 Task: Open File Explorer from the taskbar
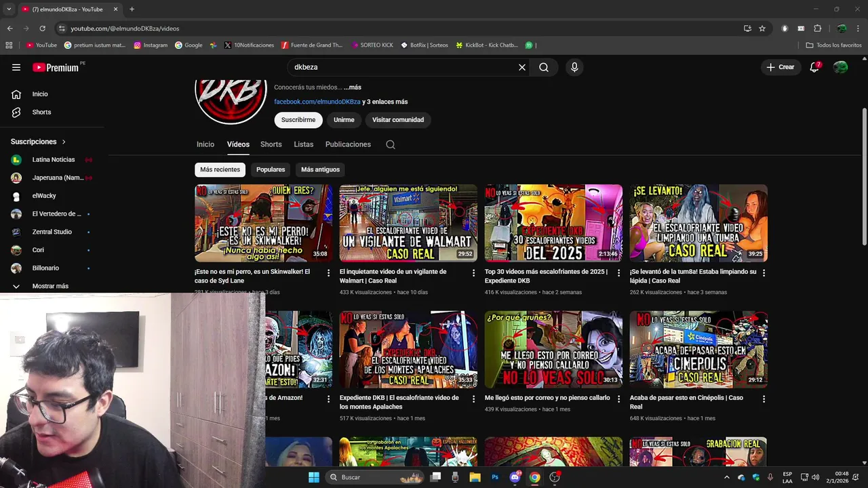tap(475, 477)
